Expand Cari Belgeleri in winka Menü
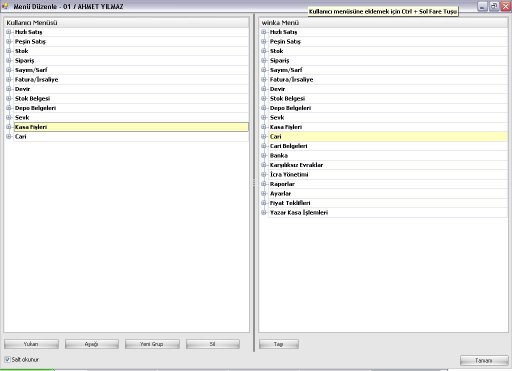This screenshot has width=512, height=371. pos(264,146)
